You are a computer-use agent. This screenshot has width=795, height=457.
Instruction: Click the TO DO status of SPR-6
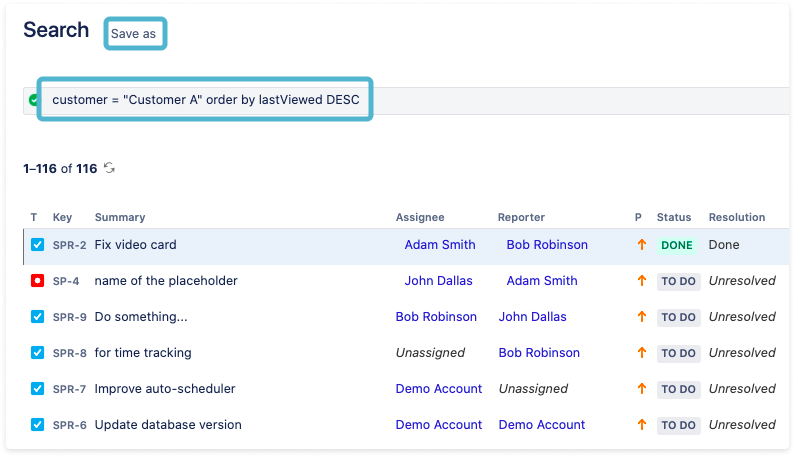(x=677, y=425)
